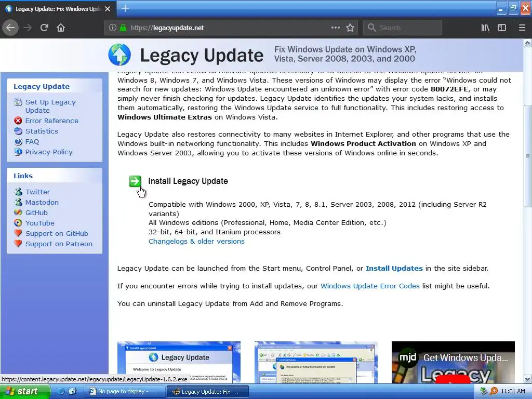Screen dimensions: 532x399
Task: Click the Twitter people icon
Action: click(18, 192)
